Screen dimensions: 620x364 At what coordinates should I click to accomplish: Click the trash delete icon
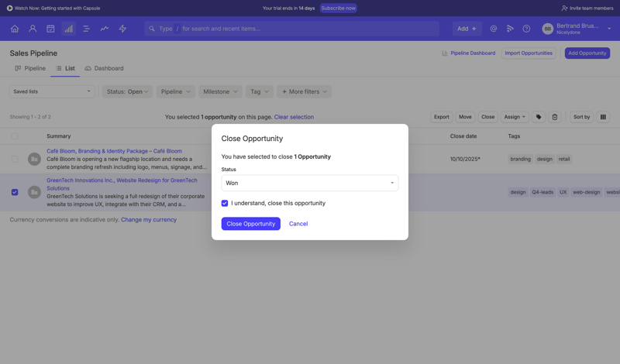555,117
